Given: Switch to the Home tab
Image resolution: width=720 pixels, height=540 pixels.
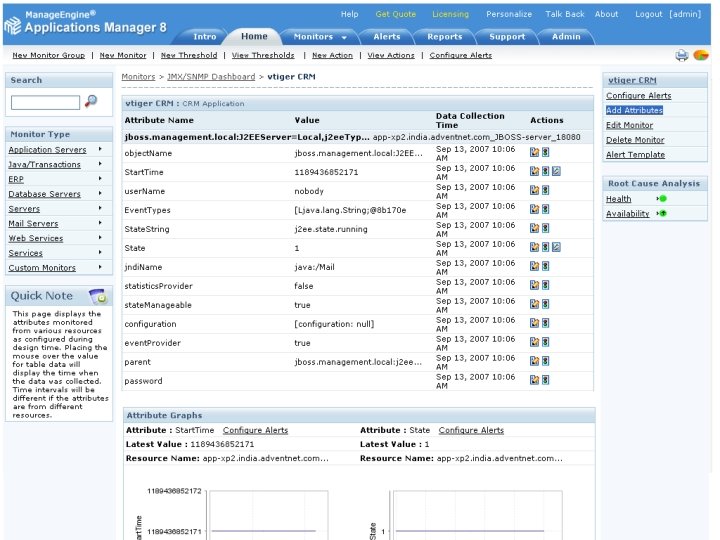Looking at the screenshot, I should tap(254, 36).
